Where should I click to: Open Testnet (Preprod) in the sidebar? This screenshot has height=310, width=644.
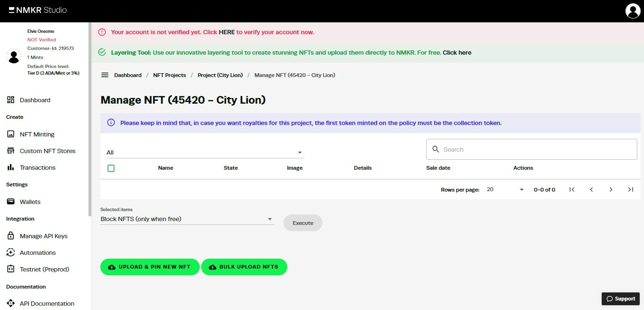(x=44, y=269)
